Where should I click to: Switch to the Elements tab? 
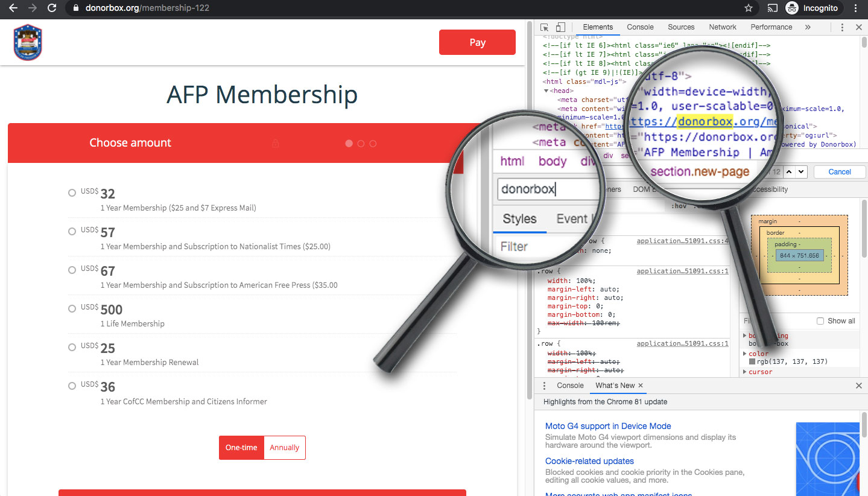coord(598,27)
